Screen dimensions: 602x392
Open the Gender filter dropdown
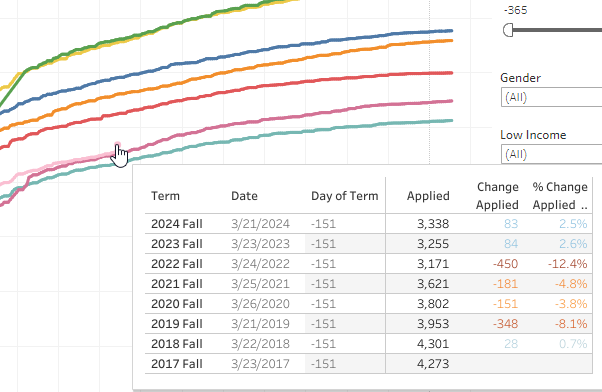pyautogui.click(x=551, y=97)
